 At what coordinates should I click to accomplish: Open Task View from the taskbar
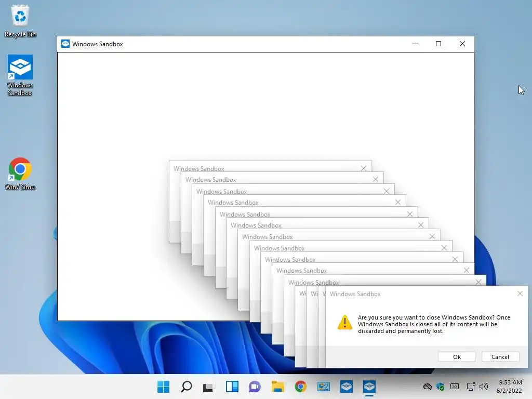209,387
